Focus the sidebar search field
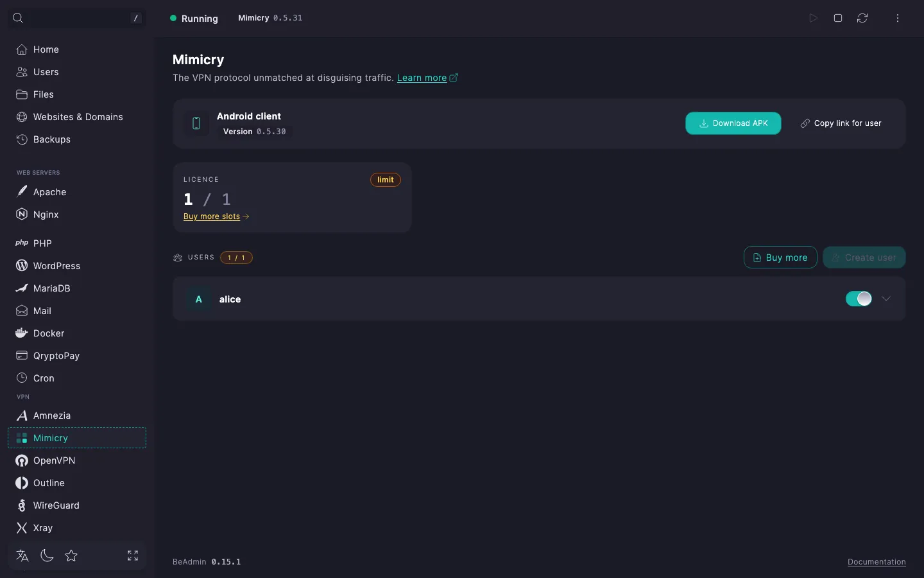This screenshot has height=578, width=924. click(77, 18)
